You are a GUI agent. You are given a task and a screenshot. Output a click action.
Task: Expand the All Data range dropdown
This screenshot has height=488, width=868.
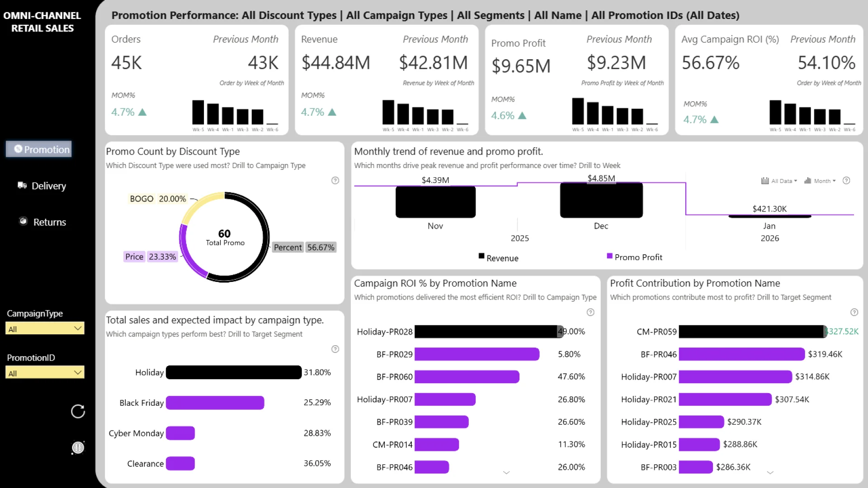pyautogui.click(x=784, y=181)
